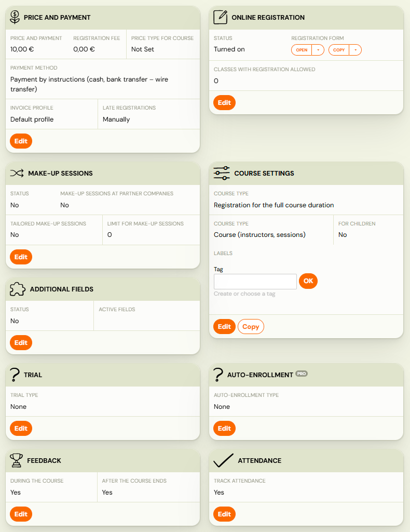Screen dimensions: 410x532
Task: Click the FEEDBACK section heading
Action: [x=44, y=460]
